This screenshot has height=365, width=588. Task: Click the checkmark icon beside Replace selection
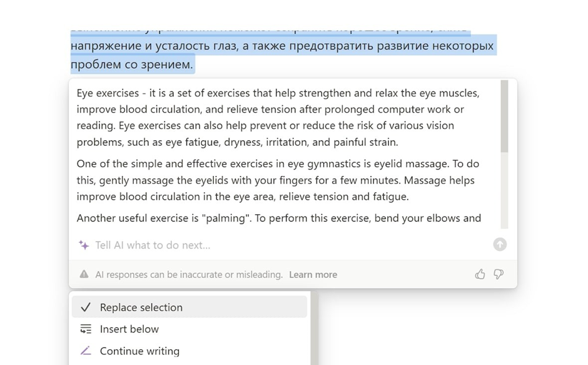click(x=86, y=307)
